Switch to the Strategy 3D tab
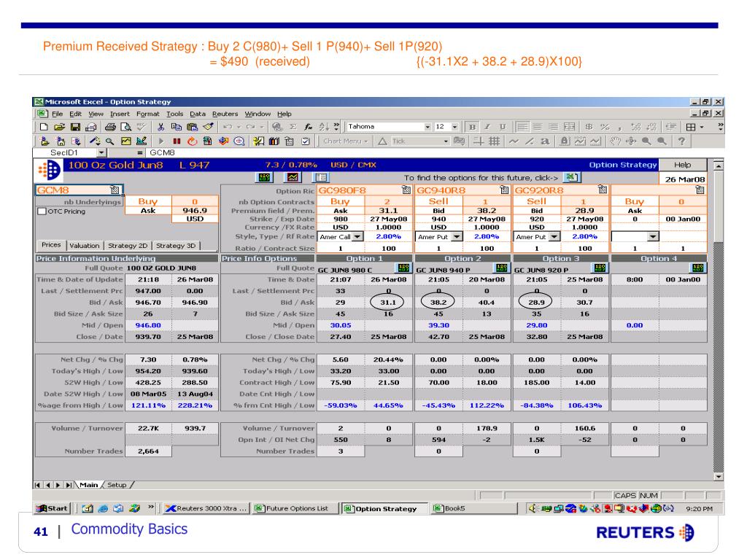The image size is (747, 560). (176, 245)
